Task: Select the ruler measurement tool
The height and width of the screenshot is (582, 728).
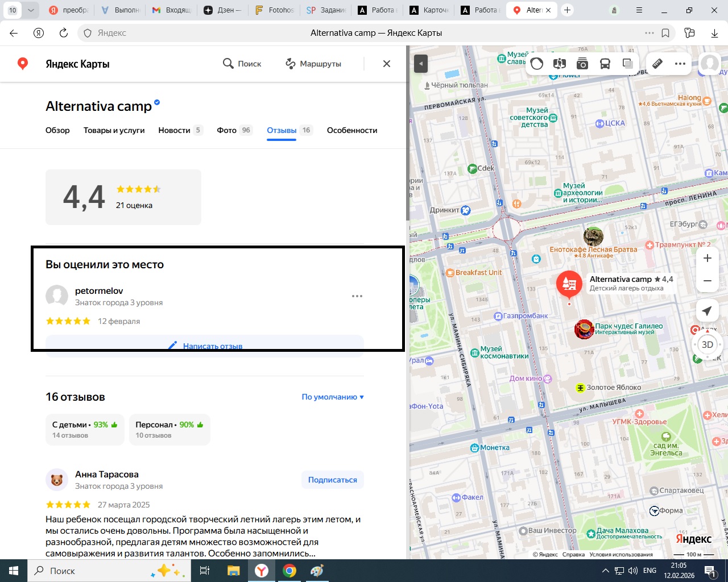Action: [x=657, y=64]
